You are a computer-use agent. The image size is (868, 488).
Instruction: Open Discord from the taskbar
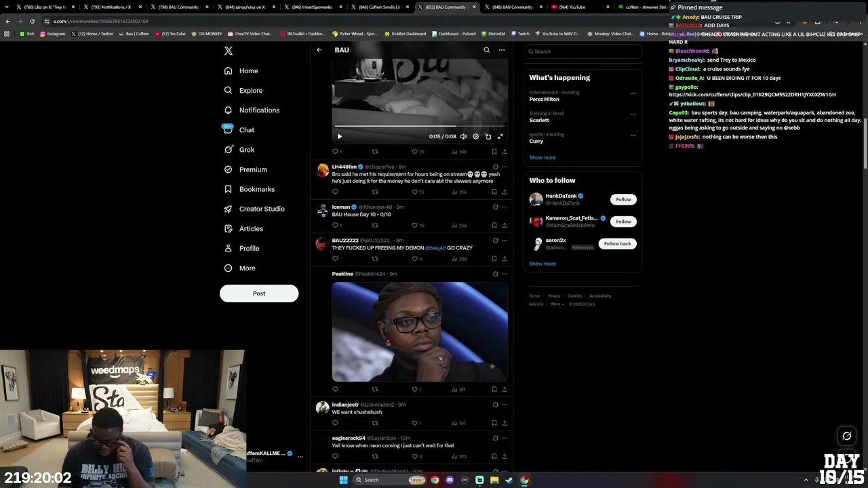click(450, 480)
